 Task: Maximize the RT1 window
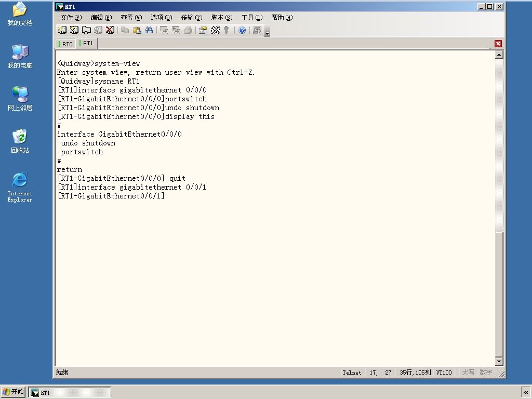(489, 7)
